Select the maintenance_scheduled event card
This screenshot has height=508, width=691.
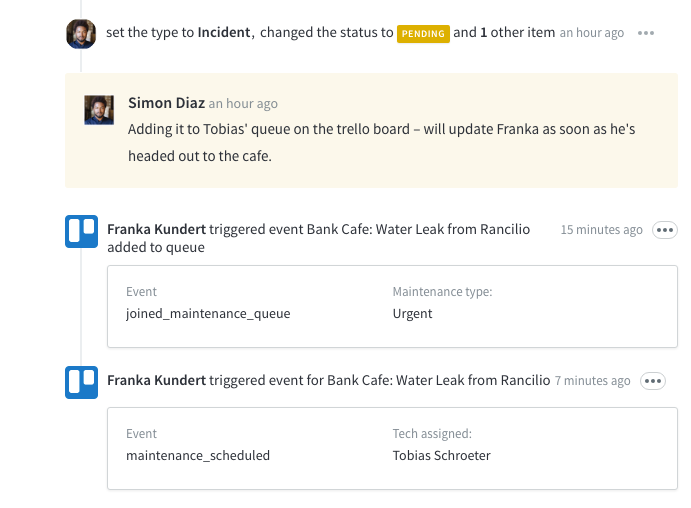point(392,448)
